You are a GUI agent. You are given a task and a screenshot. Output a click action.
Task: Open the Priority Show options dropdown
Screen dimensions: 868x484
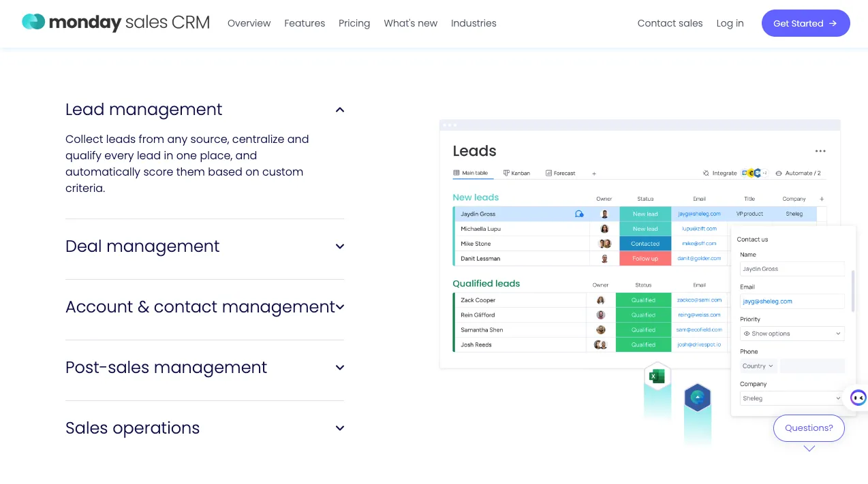[x=792, y=334]
